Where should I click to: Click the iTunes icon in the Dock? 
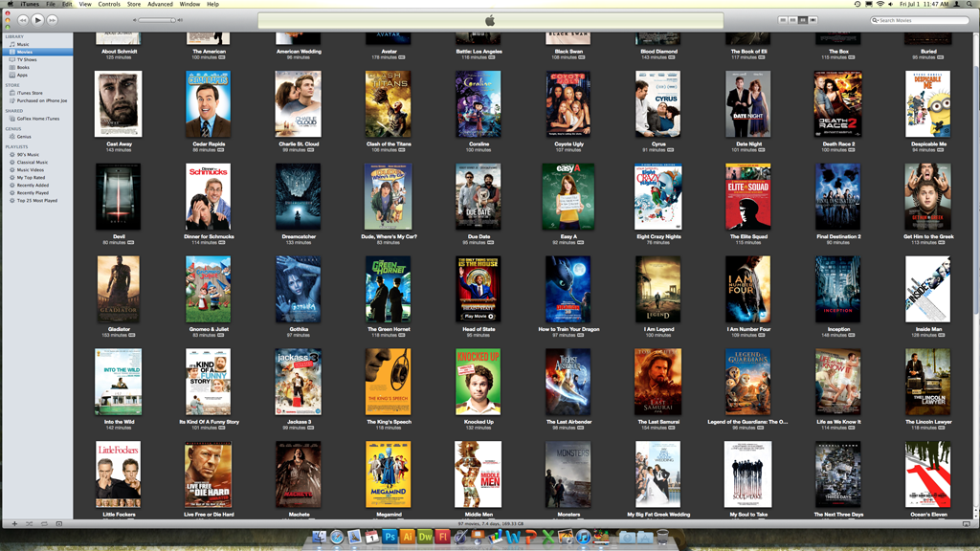click(x=583, y=537)
